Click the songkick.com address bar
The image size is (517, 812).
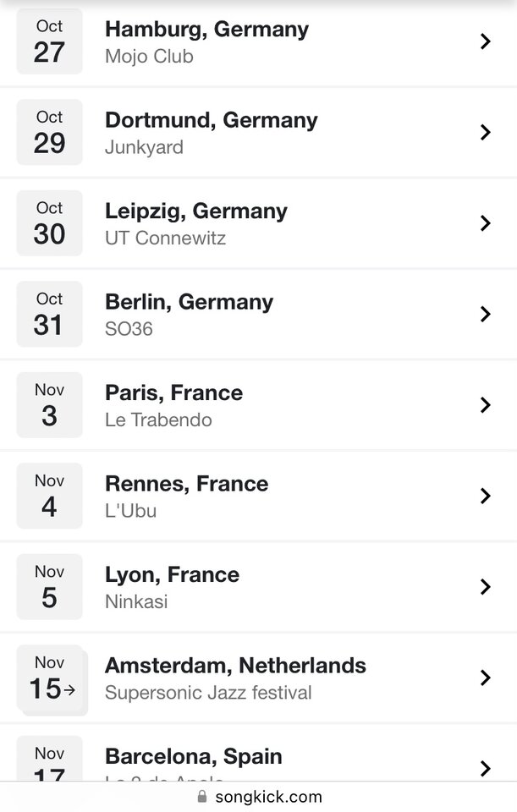[x=267, y=797]
